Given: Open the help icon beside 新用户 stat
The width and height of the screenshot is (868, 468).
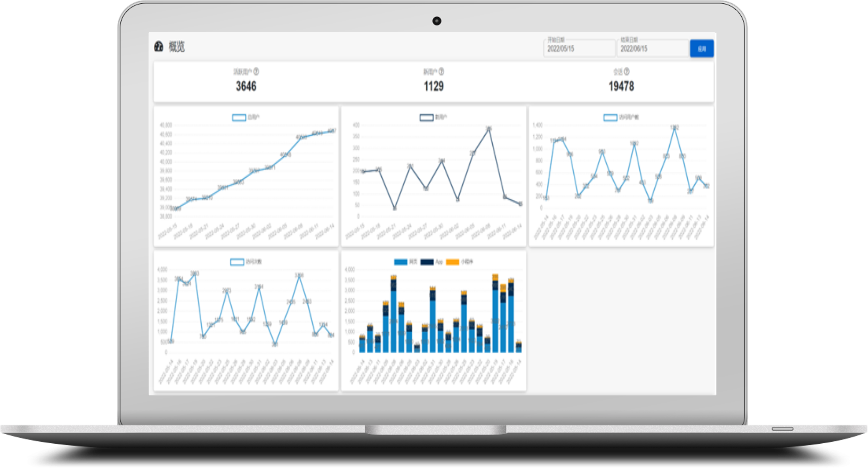Looking at the screenshot, I should coord(441,71).
